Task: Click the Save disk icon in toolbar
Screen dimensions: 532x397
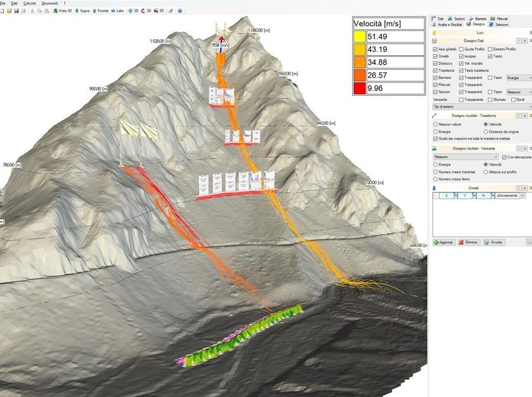Action: pyautogui.click(x=16, y=11)
